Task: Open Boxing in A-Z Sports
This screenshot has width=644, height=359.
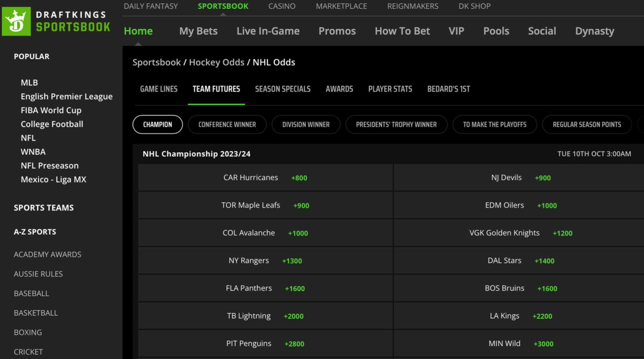Action: [x=28, y=332]
